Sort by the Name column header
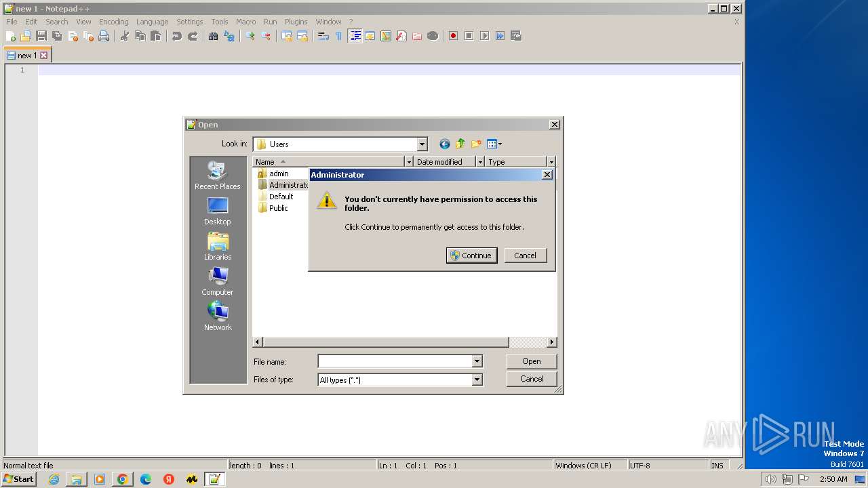 [x=328, y=162]
